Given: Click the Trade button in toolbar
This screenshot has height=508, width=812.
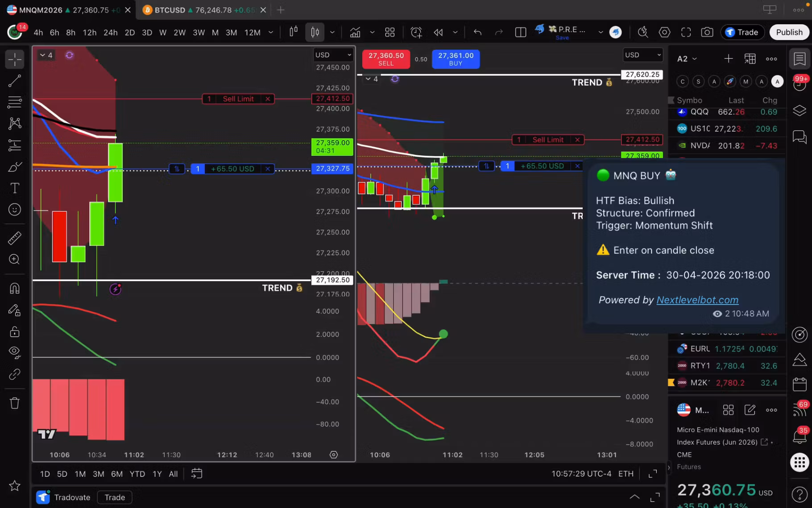Looking at the screenshot, I should tap(742, 32).
